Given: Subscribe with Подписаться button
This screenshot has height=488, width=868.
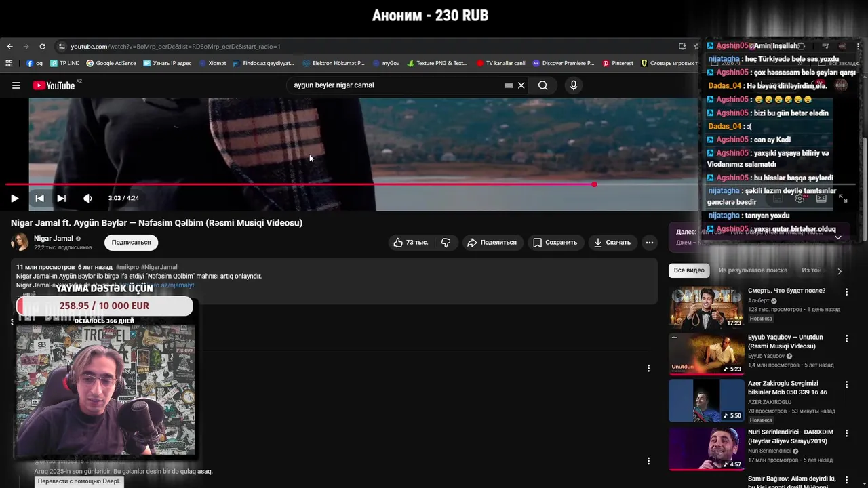Looking at the screenshot, I should [131, 242].
